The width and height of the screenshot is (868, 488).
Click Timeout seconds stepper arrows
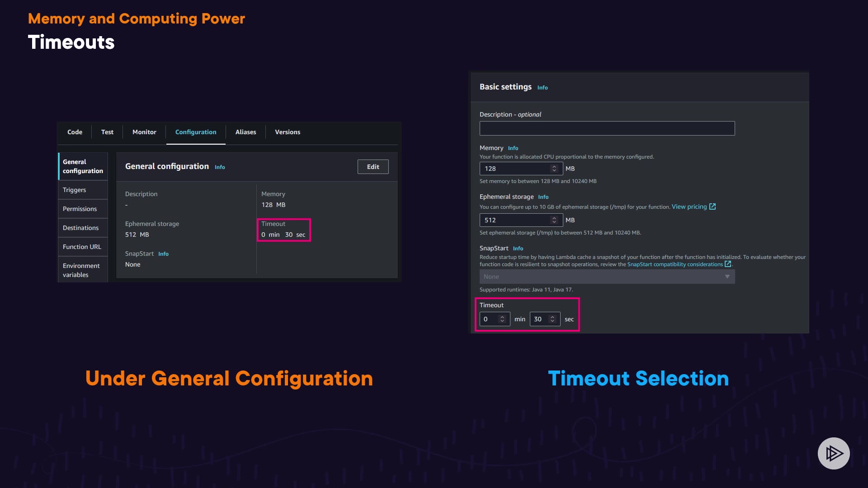pyautogui.click(x=552, y=319)
